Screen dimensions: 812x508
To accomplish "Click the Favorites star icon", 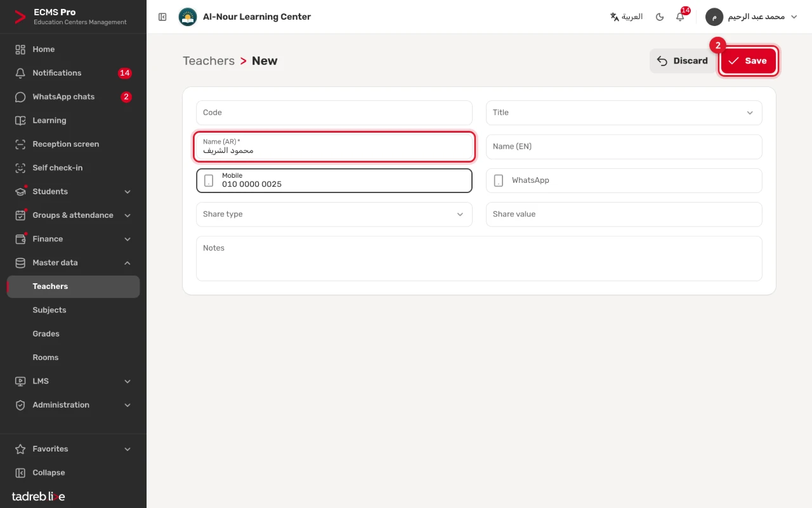I will [x=20, y=449].
